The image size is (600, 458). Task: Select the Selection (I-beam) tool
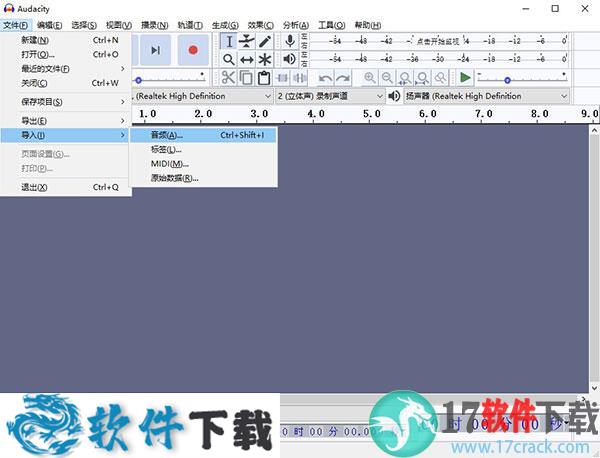coord(229,41)
